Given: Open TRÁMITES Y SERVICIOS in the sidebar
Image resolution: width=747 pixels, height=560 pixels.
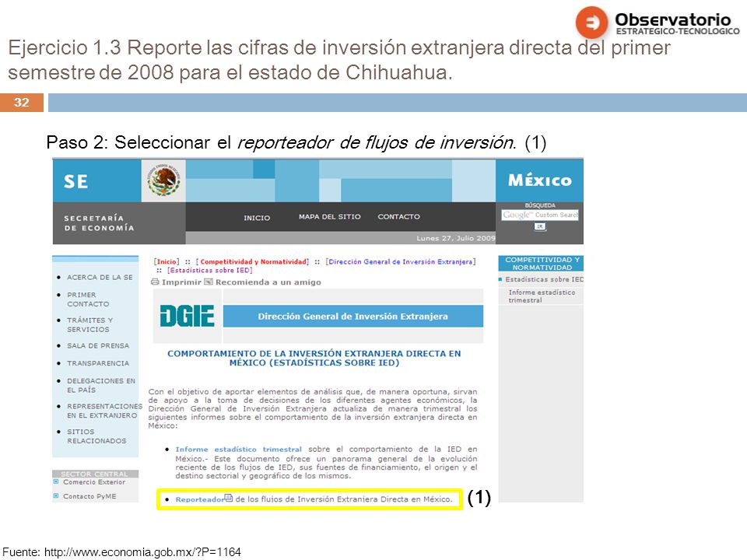Looking at the screenshot, I should click(90, 325).
